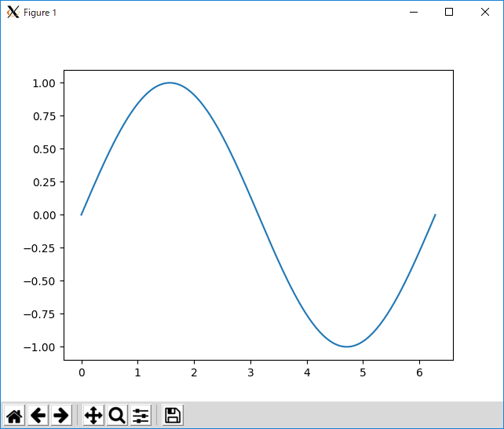Click the y-axis label 0.25
Screen dimensions: 504x429
click(44, 182)
